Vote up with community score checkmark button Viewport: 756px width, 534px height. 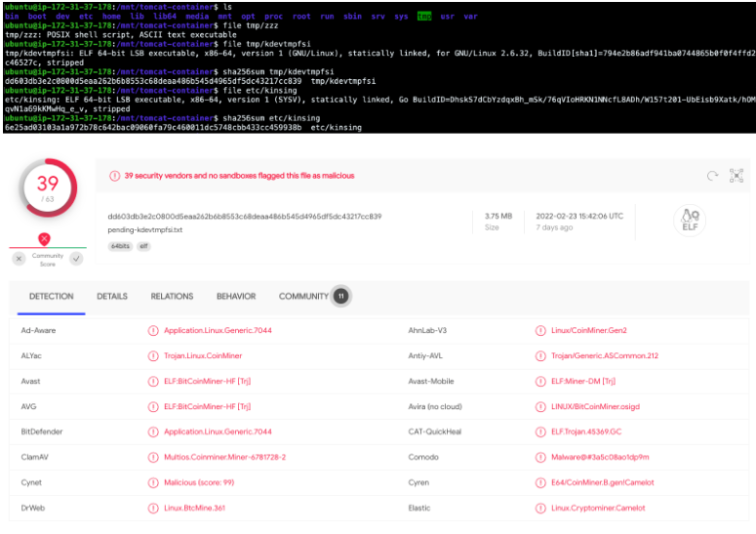pos(75,259)
